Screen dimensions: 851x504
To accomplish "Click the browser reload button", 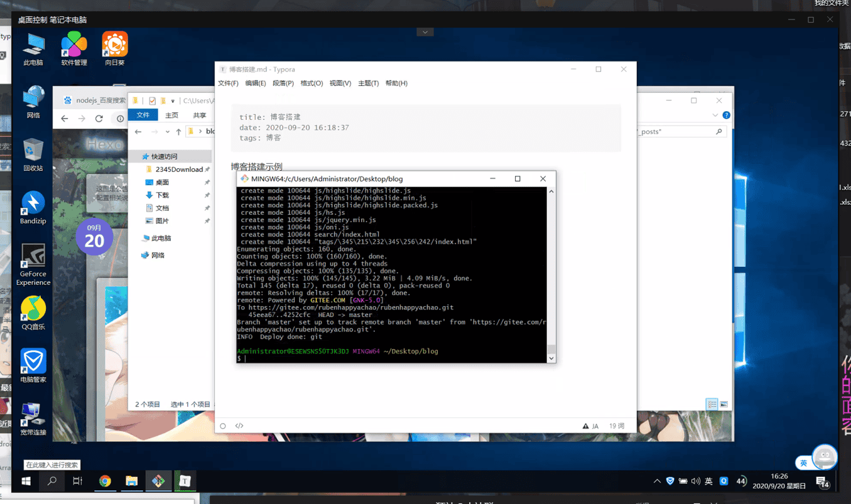I will (x=99, y=118).
